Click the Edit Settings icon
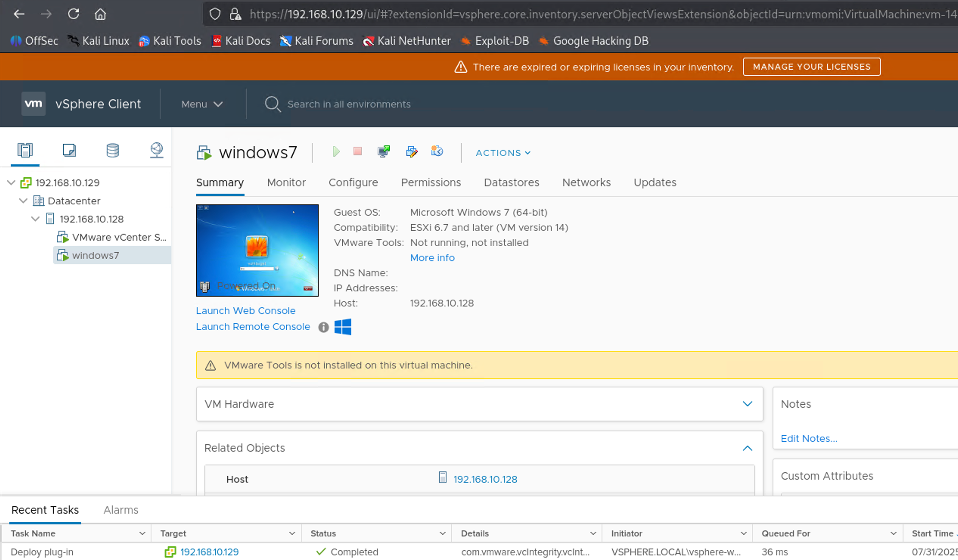Image resolution: width=958 pixels, height=560 pixels. click(412, 152)
